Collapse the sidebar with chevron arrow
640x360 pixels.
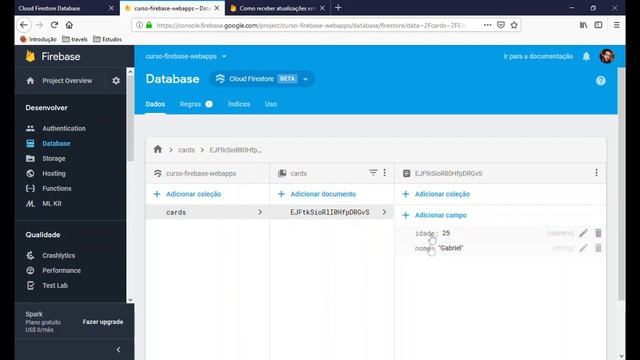pyautogui.click(x=118, y=350)
